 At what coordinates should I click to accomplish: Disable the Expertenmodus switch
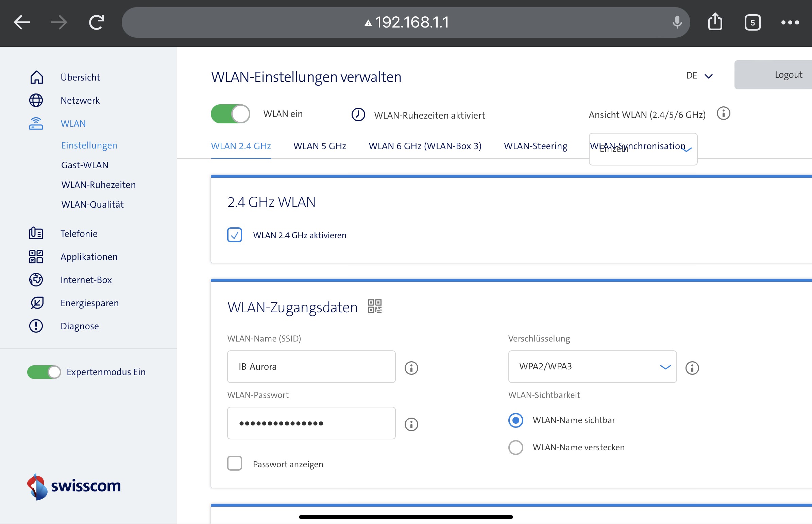(x=44, y=372)
